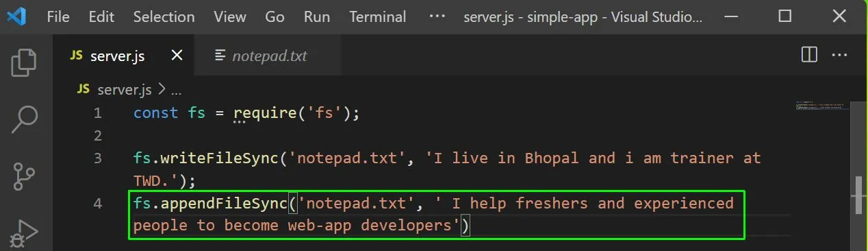Image resolution: width=868 pixels, height=251 pixels.
Task: Open the Terminal menu
Action: point(377,17)
